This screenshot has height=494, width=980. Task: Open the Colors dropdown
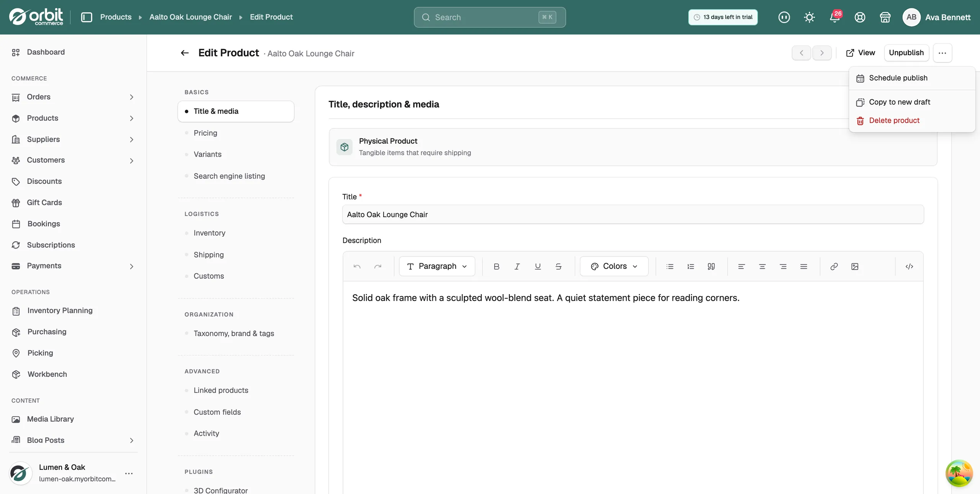[x=614, y=266]
